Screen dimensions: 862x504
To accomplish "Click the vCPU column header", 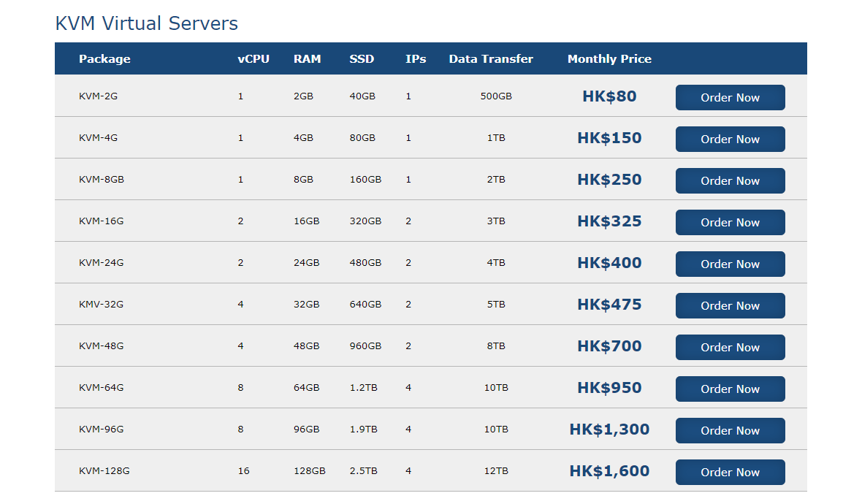I will tap(253, 59).
